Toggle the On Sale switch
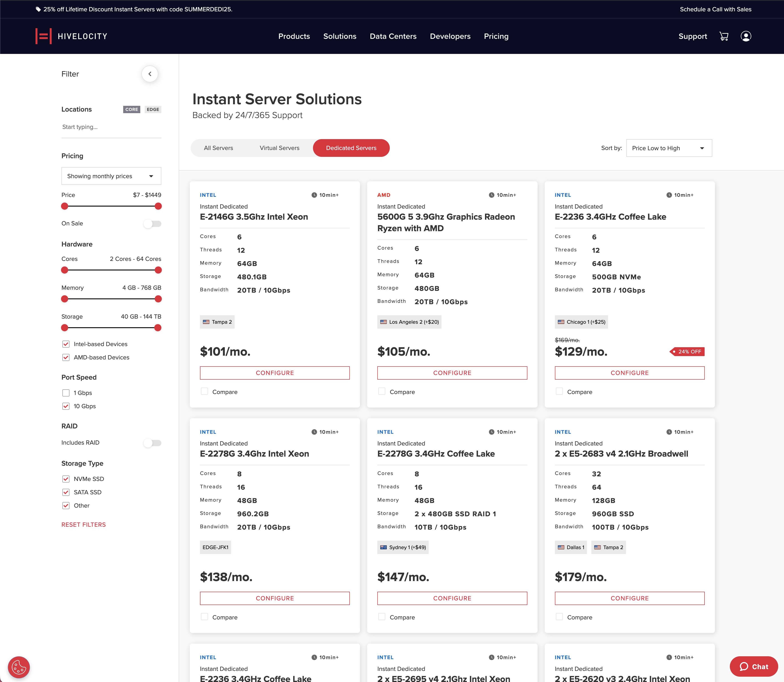This screenshot has width=784, height=682. tap(152, 224)
